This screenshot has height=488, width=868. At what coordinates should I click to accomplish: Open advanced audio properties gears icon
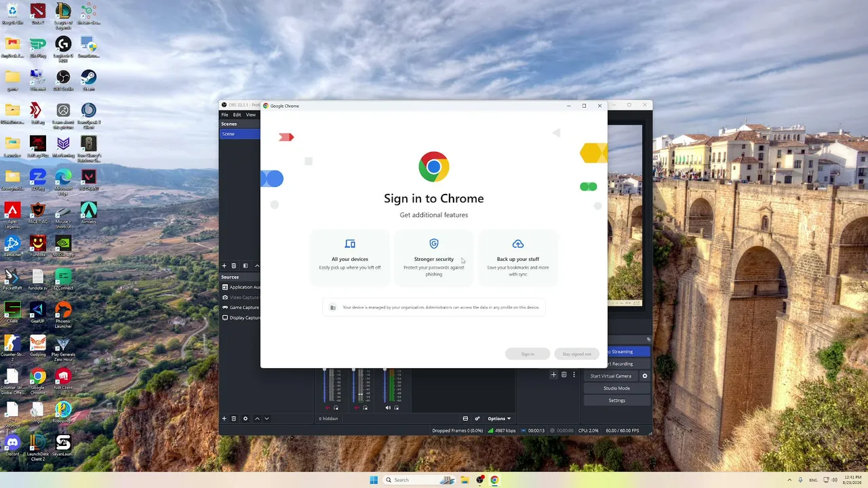click(x=477, y=419)
